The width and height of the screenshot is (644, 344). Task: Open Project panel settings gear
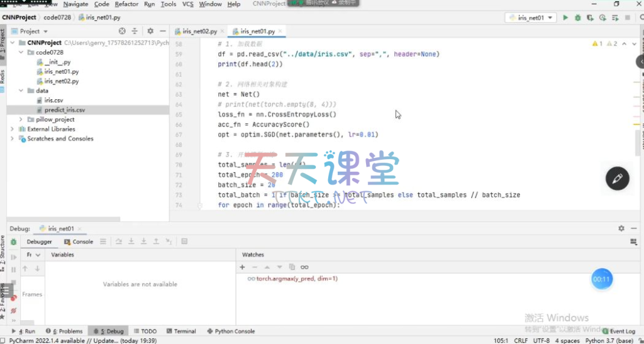click(x=150, y=31)
